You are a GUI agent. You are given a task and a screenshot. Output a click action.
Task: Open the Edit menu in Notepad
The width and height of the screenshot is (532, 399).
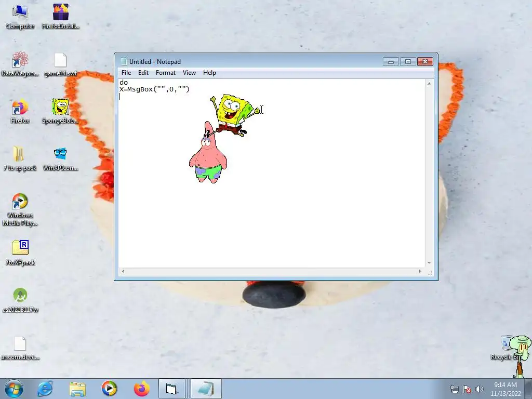click(143, 73)
